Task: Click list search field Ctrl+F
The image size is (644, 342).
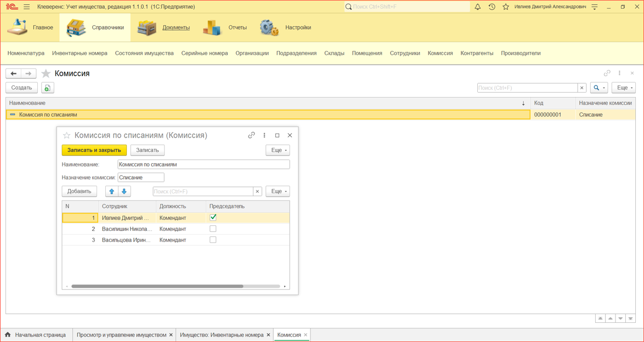Action: click(527, 88)
